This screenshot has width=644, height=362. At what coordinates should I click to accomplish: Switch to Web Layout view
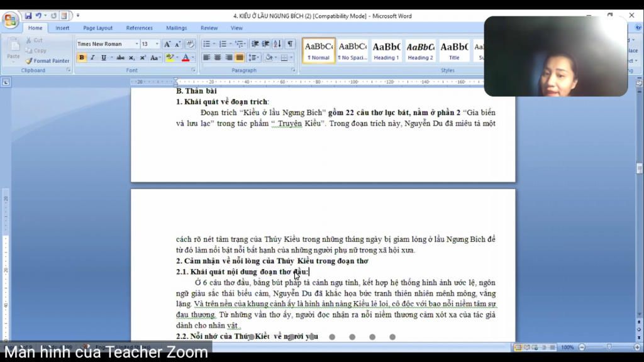(x=535, y=347)
